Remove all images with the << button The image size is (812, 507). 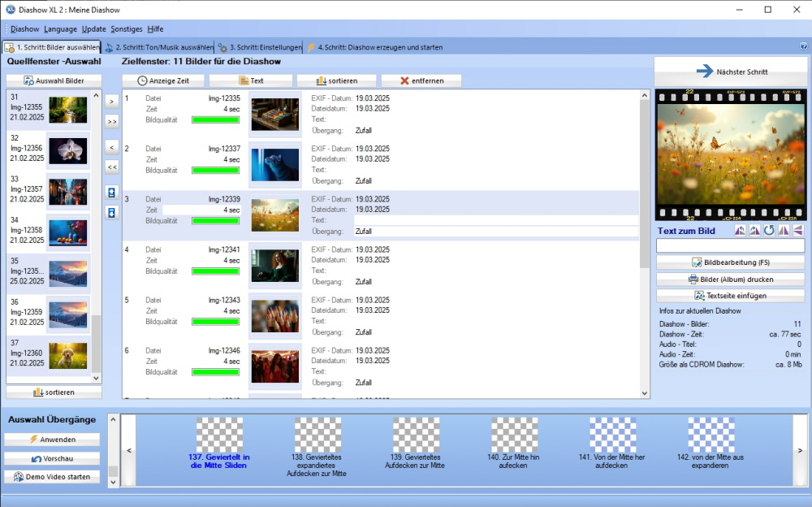click(112, 167)
